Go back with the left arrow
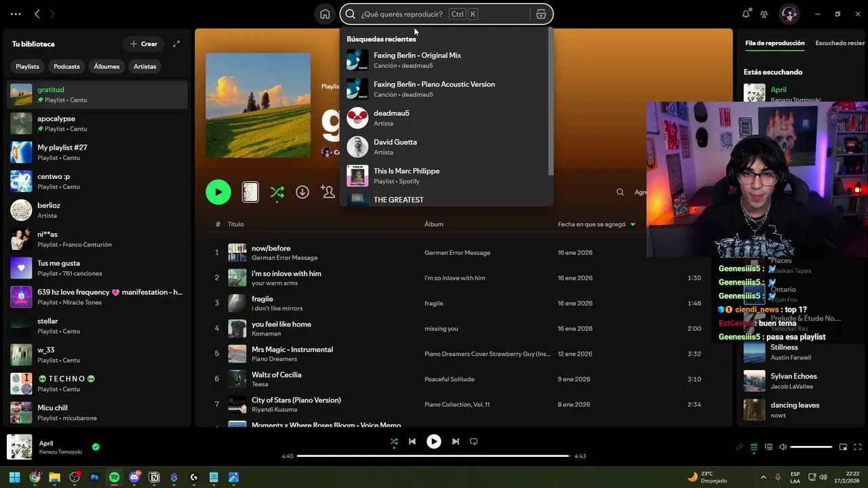868x488 pixels. (37, 14)
